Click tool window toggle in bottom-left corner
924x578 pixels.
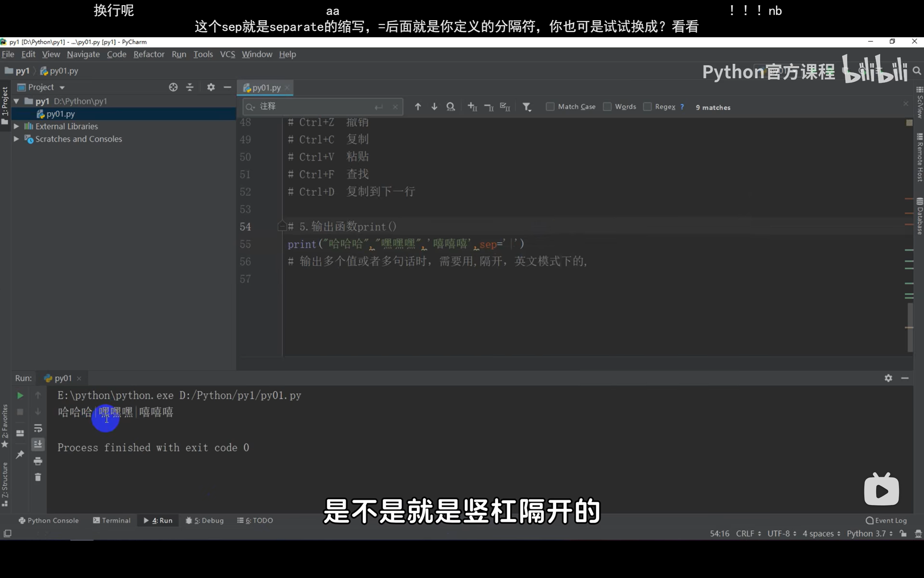(x=7, y=533)
